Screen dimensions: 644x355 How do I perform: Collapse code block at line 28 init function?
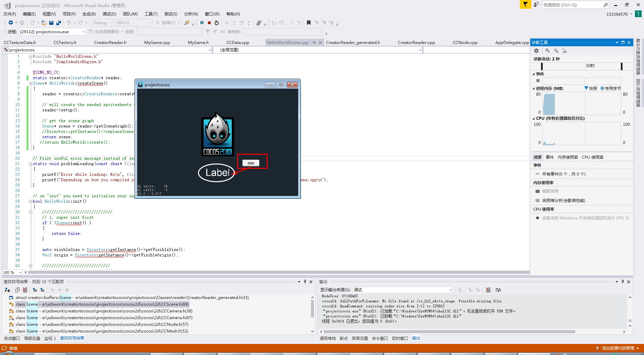pos(31,201)
